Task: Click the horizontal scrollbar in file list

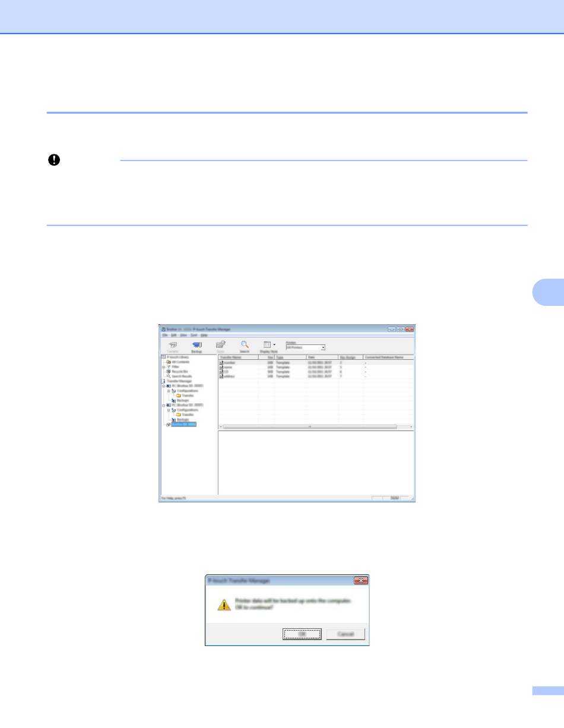Action: click(x=309, y=427)
